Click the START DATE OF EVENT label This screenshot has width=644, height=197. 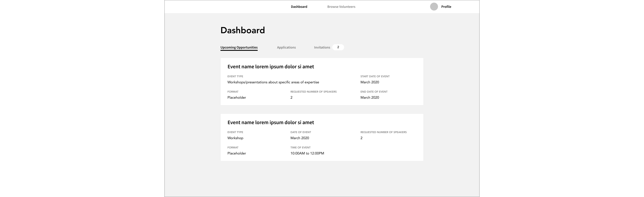coord(375,76)
